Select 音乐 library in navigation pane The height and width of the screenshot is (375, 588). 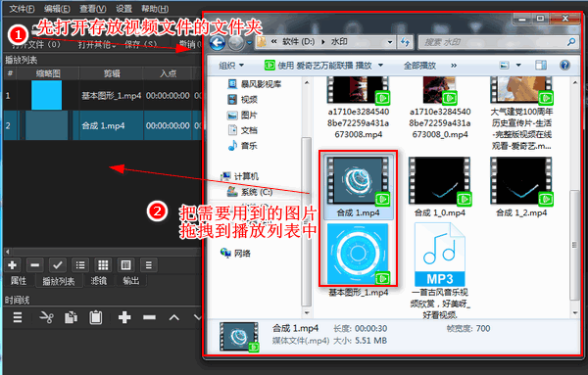click(x=243, y=145)
